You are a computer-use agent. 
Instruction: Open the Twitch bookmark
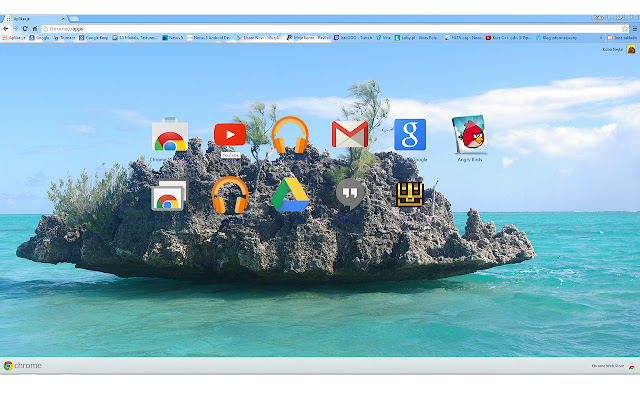(x=353, y=38)
